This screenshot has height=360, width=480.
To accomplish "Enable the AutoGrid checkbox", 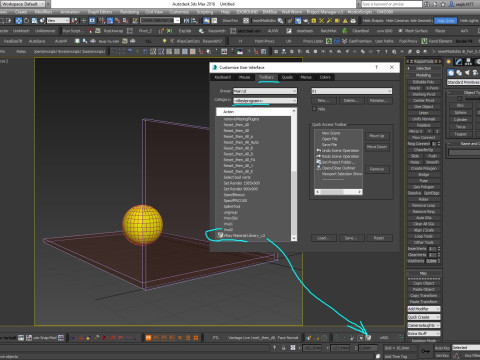I will [460, 99].
